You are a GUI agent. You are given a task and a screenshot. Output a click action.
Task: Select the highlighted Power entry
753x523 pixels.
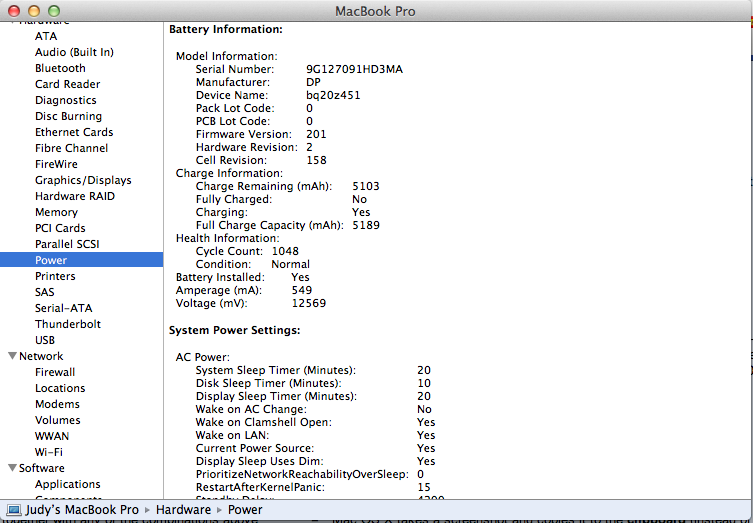[82, 260]
